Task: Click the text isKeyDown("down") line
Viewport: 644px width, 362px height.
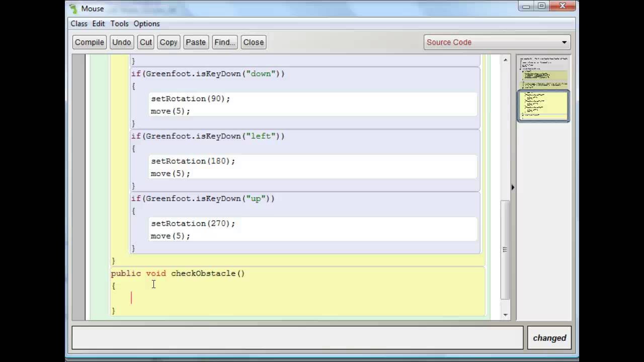Action: click(208, 73)
